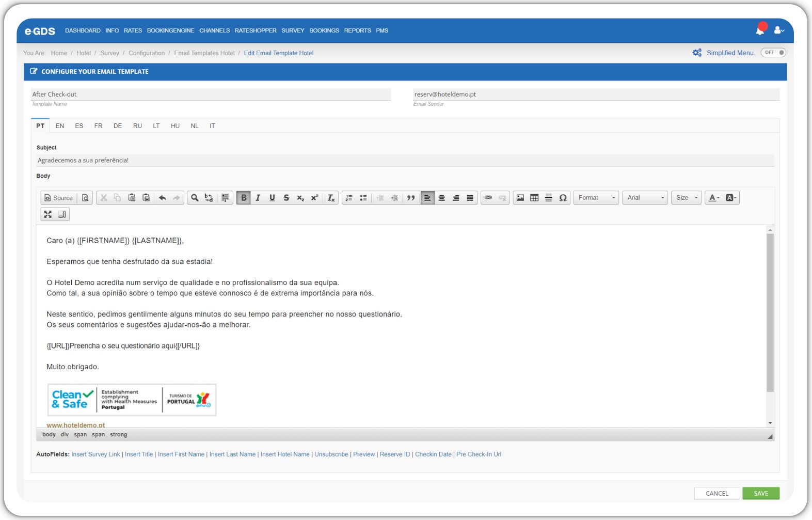Switch to the EN language tab
This screenshot has width=812, height=520.
click(x=60, y=126)
